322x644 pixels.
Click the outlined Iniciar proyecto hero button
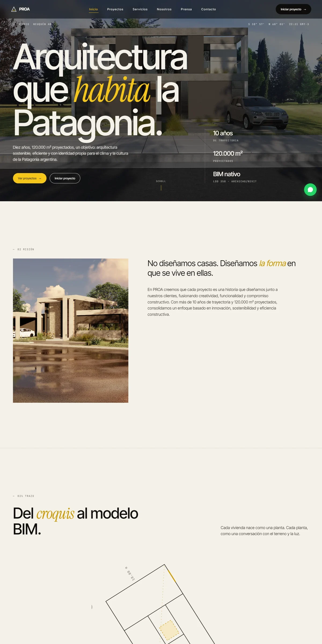(x=65, y=178)
